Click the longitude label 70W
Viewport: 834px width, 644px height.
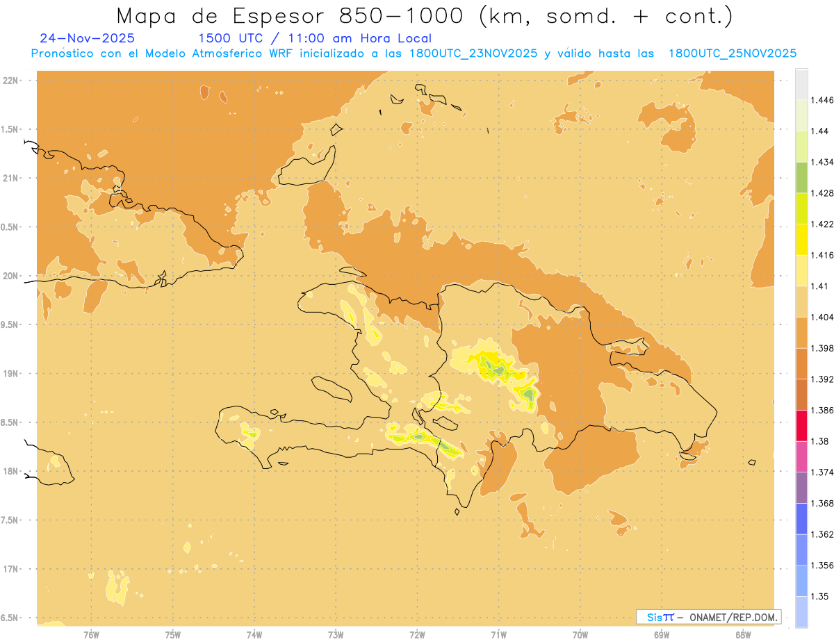pos(580,635)
